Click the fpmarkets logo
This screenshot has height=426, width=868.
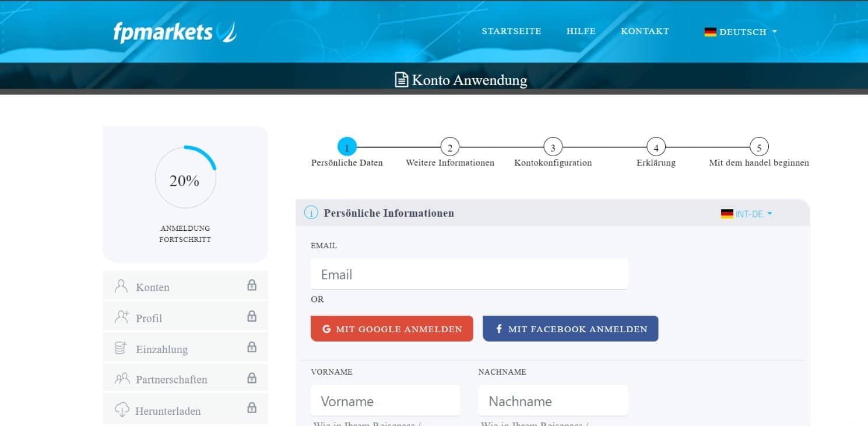175,31
